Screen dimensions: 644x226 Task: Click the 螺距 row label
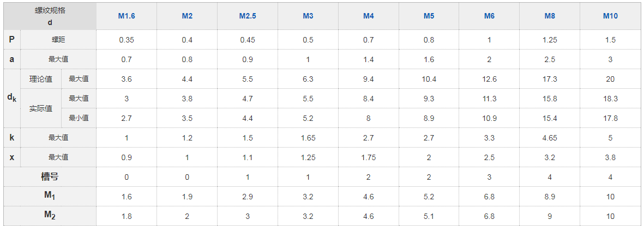pos(58,40)
